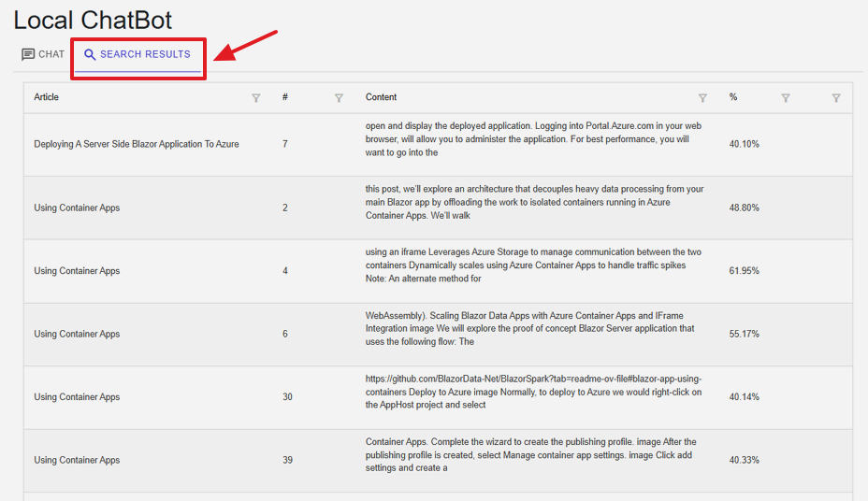Viewport: 868px width, 501px height.
Task: Open the % column filter icon
Action: 786,98
